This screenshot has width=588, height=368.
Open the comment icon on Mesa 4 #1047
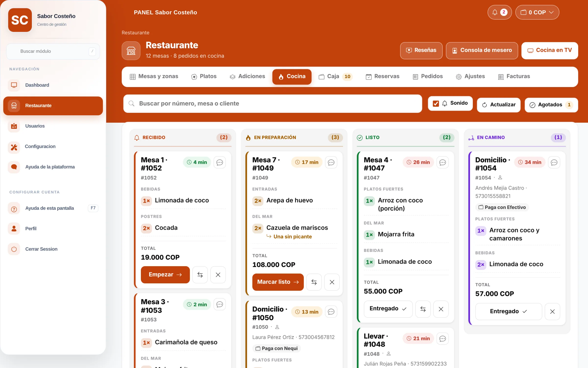click(442, 162)
